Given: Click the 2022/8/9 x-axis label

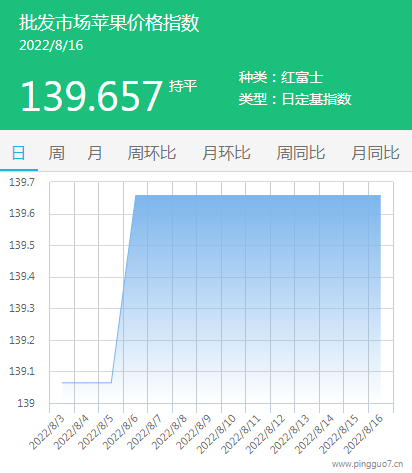Looking at the screenshot, I should click(x=194, y=433).
